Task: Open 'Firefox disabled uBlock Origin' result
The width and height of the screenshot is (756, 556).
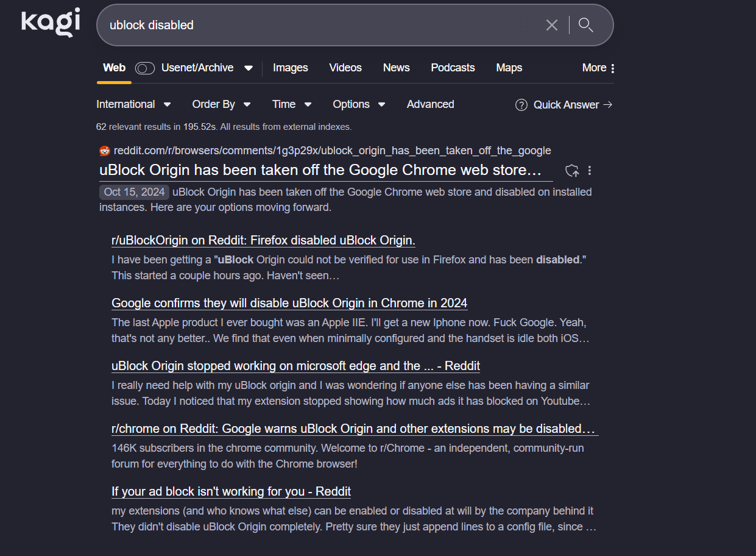Action: 263,240
